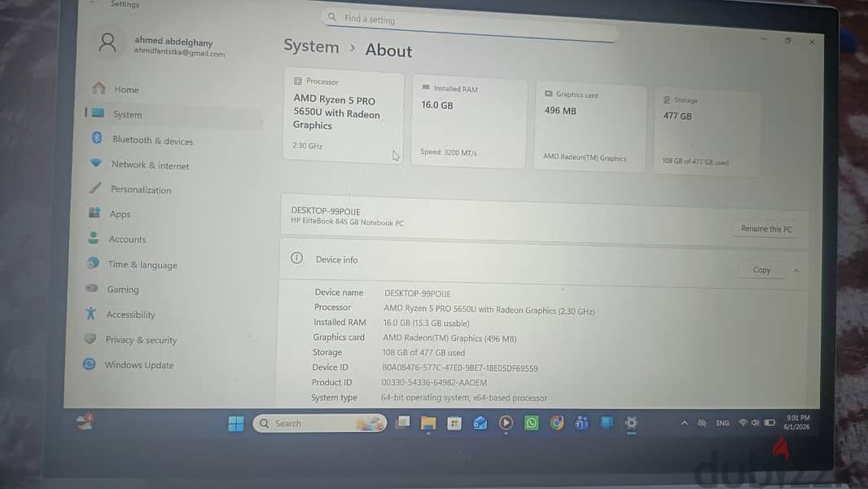Viewport: 868px width, 489px height.
Task: Click the Storage 477 GB card
Action: [x=706, y=132]
